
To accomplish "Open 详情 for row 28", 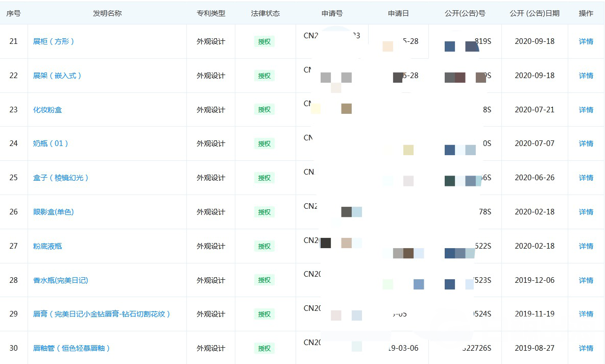I will coord(586,280).
